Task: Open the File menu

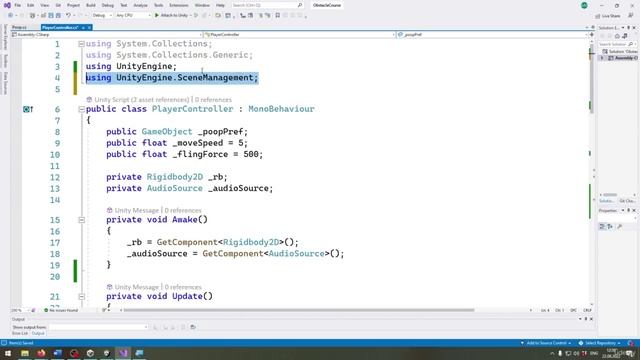Action: coord(18,5)
